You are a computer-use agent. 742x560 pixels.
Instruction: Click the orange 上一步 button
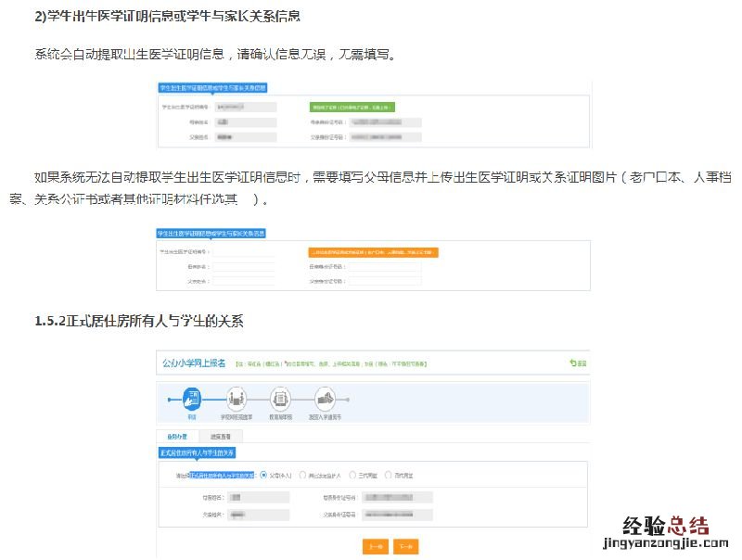coord(376,546)
